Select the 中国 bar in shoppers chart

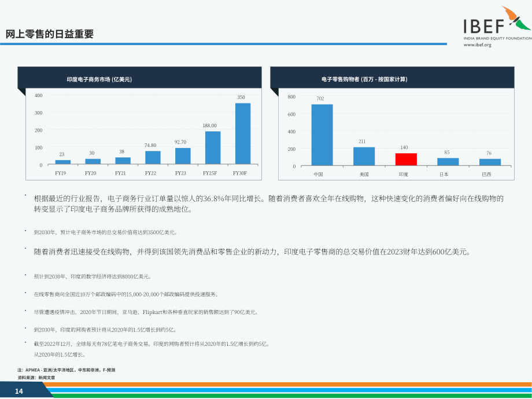click(x=322, y=135)
